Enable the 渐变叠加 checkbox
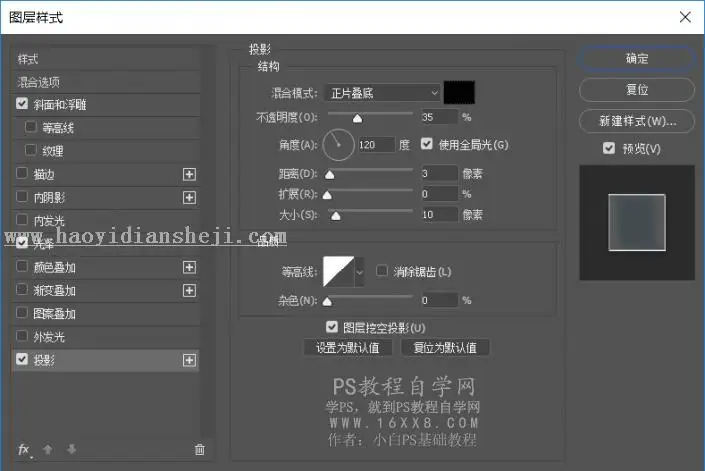This screenshot has height=471, width=705. point(22,289)
